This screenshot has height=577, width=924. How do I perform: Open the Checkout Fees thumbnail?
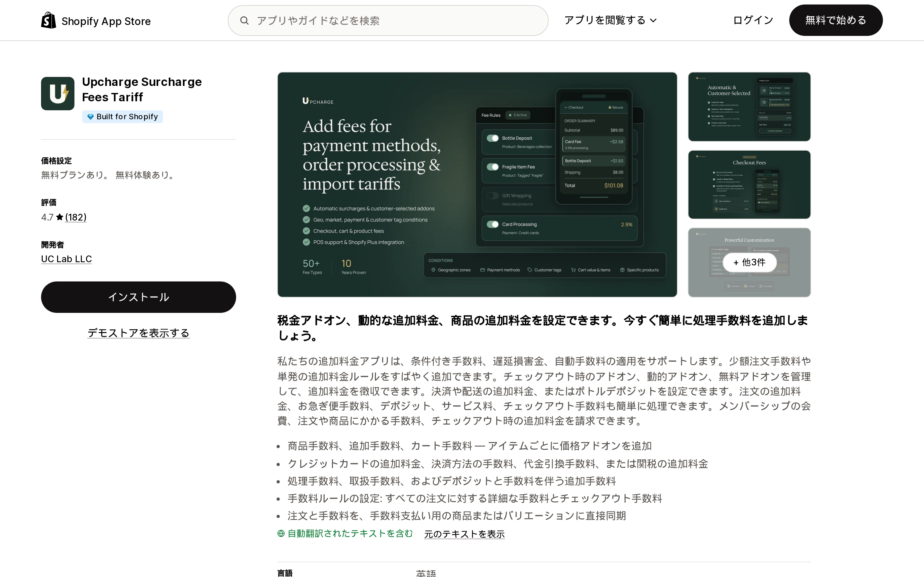tap(749, 185)
